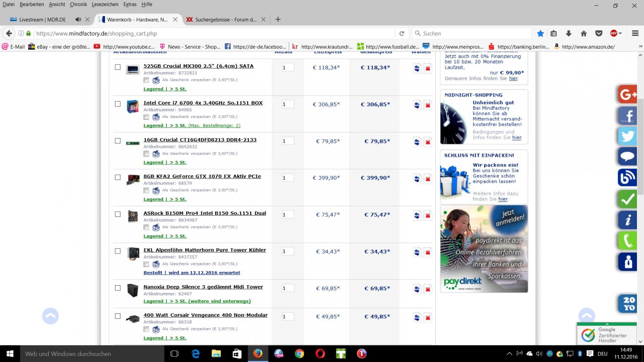
Task: Open the Google+ share sidebar button
Action: [627, 94]
